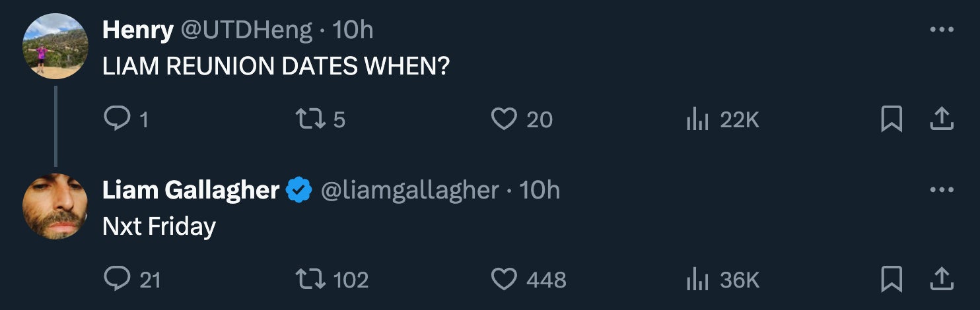The height and width of the screenshot is (310, 980).
Task: Click the Liam Gallagher display name
Action: click(x=191, y=190)
